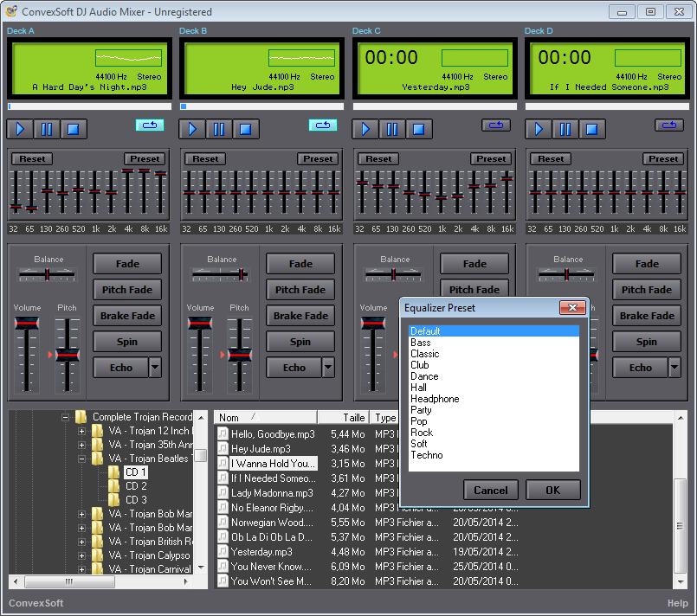
Task: Collapse the Complete Trojan Records folder
Action: coord(65,417)
